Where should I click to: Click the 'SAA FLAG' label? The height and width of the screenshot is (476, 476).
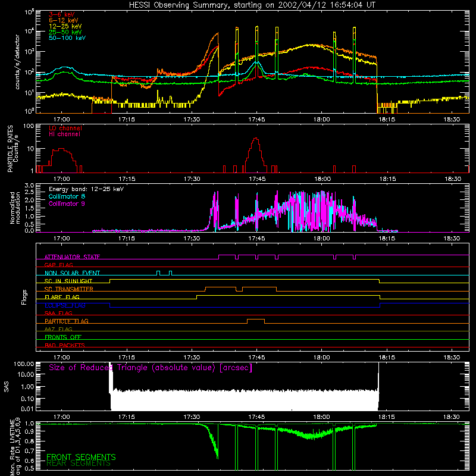coord(58,313)
